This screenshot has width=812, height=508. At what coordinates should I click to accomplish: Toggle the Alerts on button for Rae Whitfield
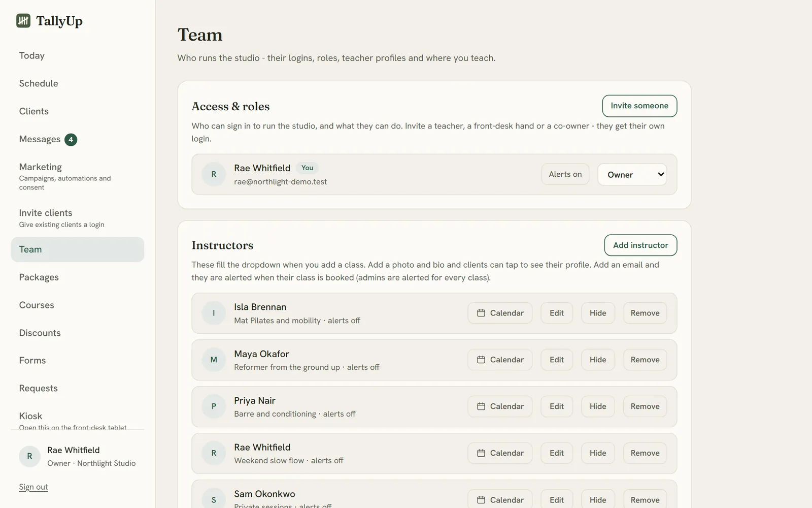pos(565,174)
